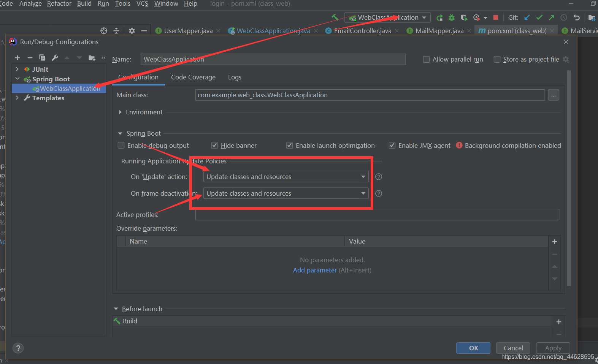Click Main class input field
598x364 pixels.
tap(370, 95)
